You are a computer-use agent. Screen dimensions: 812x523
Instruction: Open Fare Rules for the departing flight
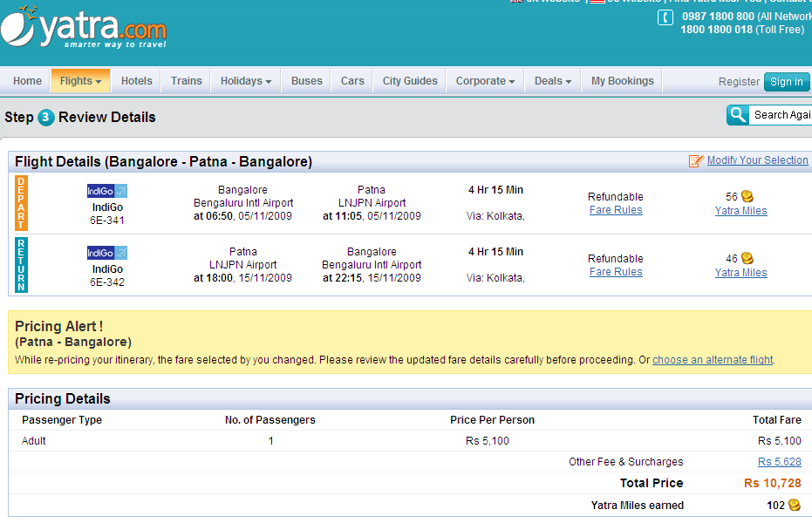pyautogui.click(x=616, y=210)
